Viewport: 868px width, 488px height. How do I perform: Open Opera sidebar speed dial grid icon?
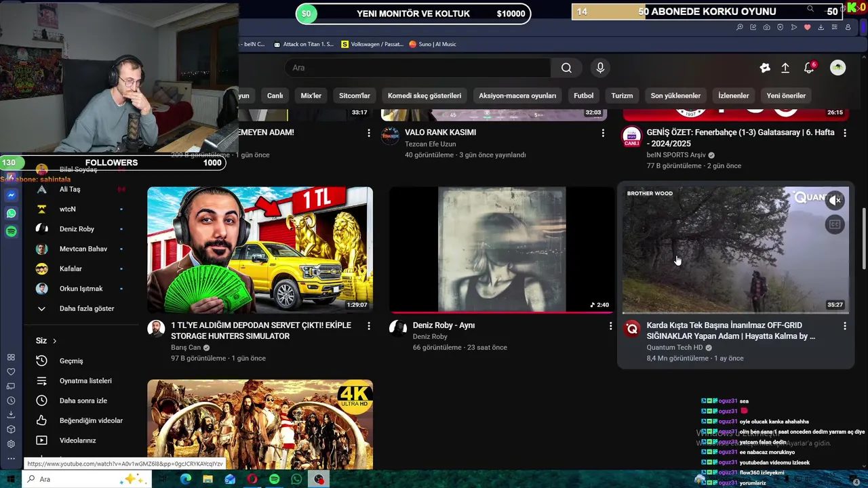pos(11,357)
